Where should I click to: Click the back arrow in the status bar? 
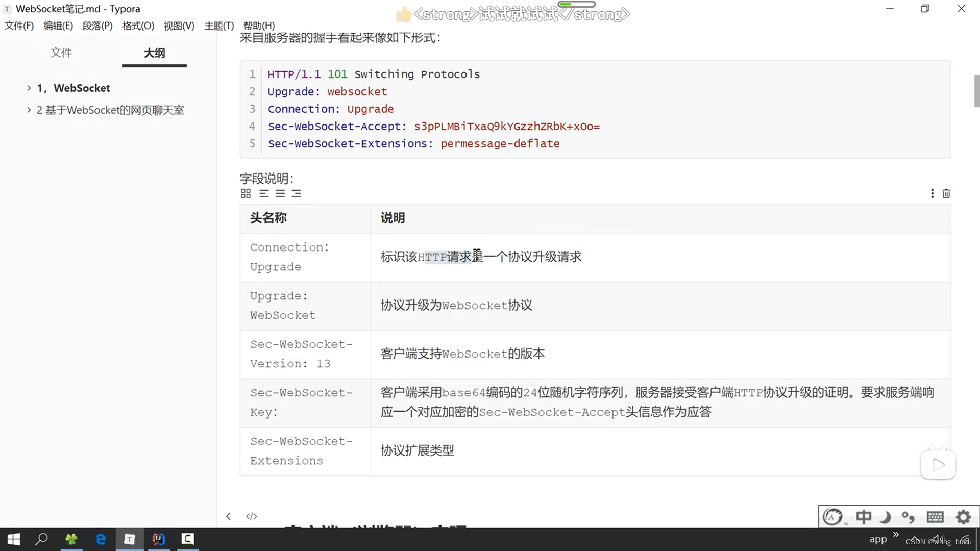228,516
